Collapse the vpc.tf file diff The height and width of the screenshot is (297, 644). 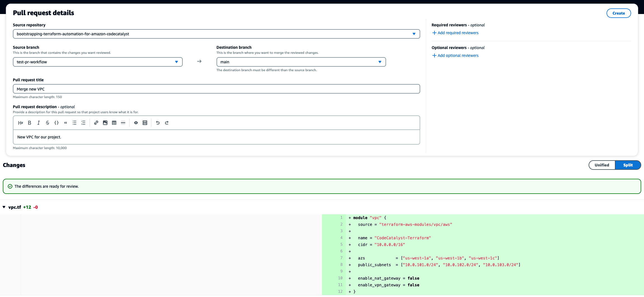[x=4, y=207]
